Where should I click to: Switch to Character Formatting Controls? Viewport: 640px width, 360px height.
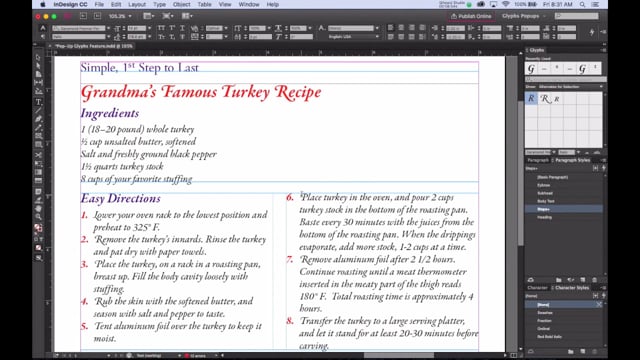point(43,28)
